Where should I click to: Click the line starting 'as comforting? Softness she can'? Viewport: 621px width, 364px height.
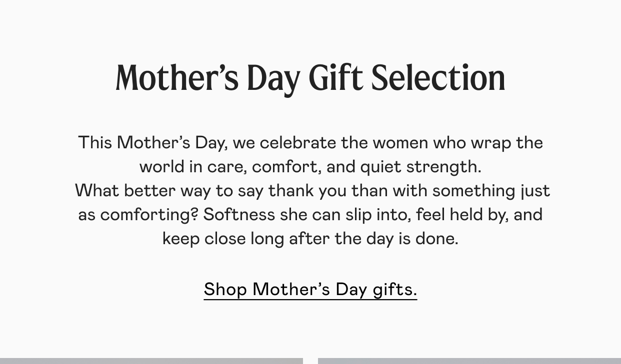pyautogui.click(x=310, y=215)
